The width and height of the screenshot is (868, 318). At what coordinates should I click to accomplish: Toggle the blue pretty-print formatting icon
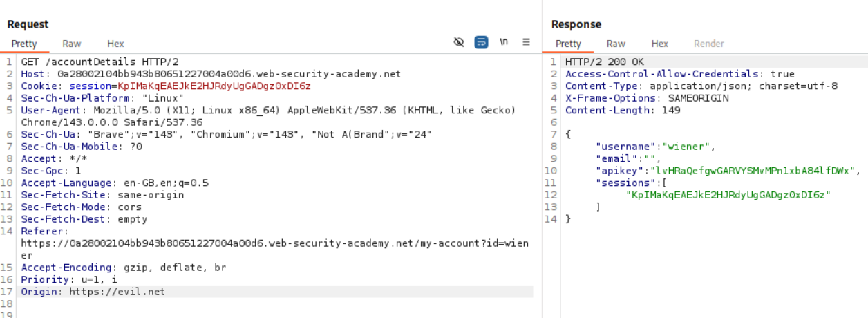481,42
